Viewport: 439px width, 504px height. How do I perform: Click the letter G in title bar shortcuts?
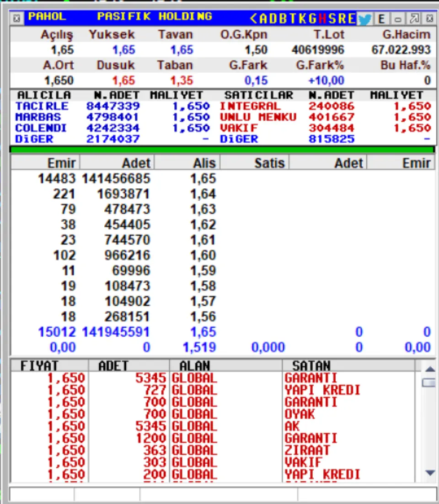point(313,18)
